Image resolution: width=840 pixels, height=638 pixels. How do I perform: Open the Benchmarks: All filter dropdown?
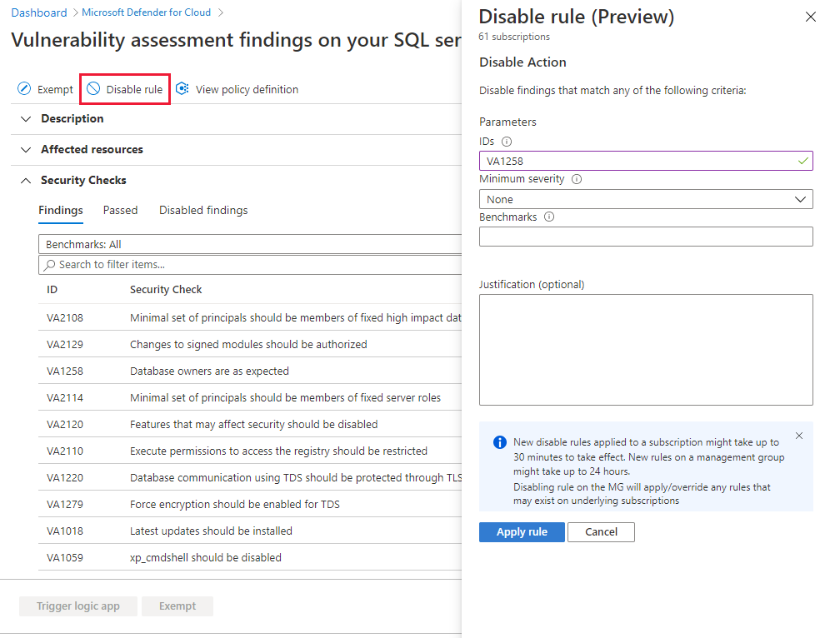(x=250, y=243)
